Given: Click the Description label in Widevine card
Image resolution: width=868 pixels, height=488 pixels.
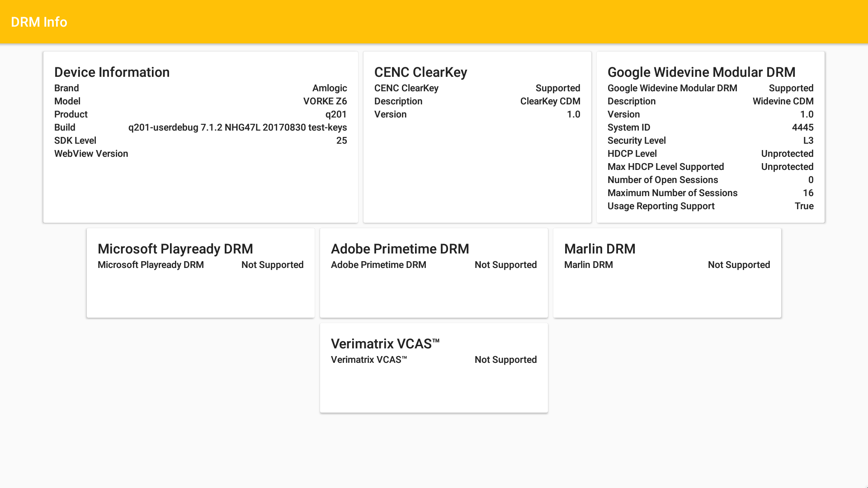Looking at the screenshot, I should [x=632, y=101].
